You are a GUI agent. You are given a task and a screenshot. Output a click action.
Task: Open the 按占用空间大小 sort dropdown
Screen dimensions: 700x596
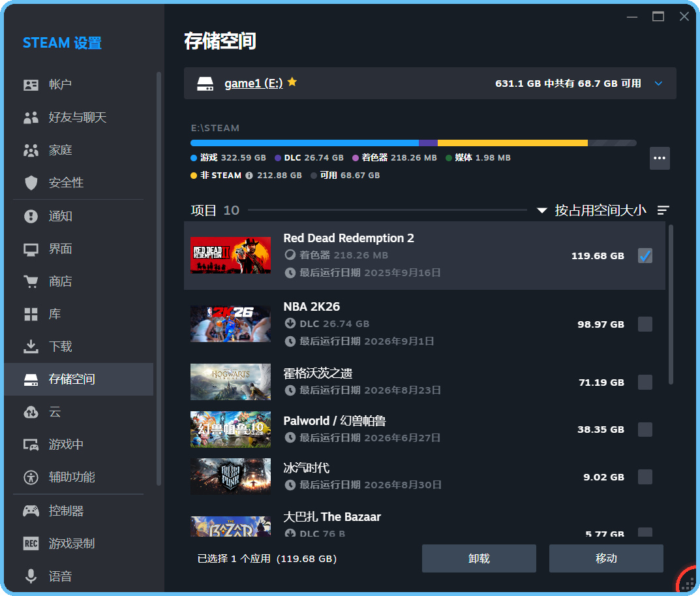592,210
